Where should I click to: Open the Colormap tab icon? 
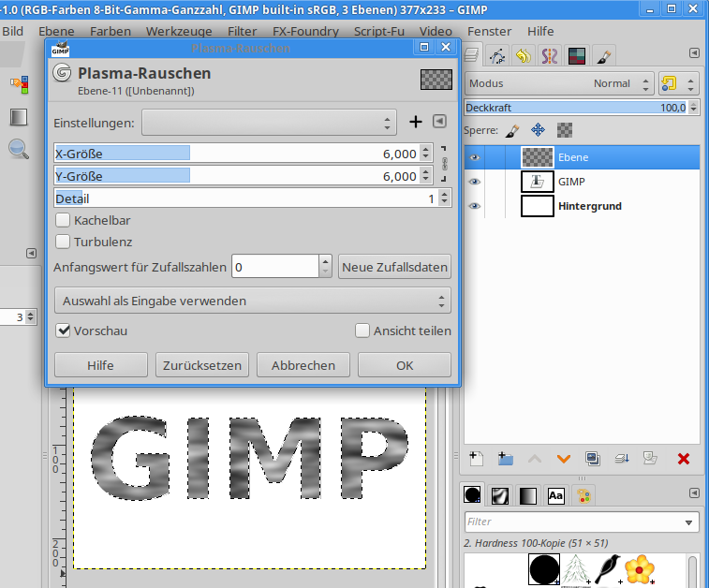(577, 56)
